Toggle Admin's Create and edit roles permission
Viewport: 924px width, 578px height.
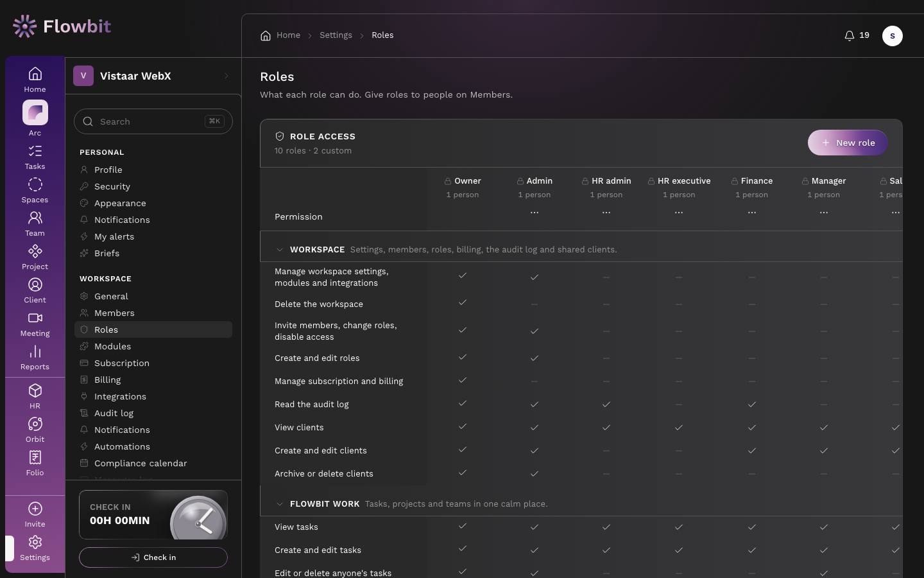[535, 358]
